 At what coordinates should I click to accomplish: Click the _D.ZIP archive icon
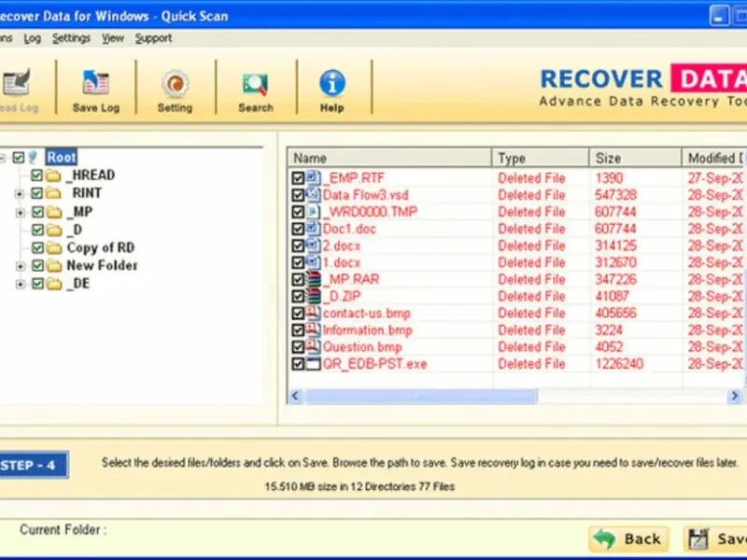coord(313,296)
